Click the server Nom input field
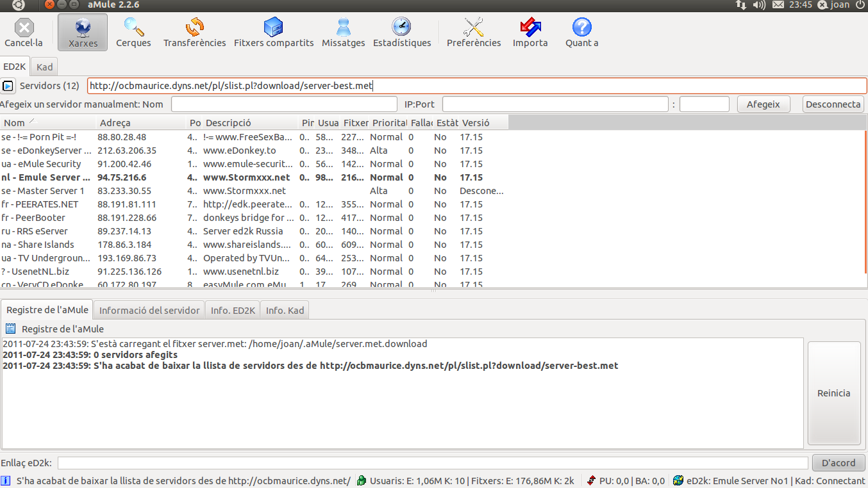This screenshot has width=868, height=488. tap(284, 104)
